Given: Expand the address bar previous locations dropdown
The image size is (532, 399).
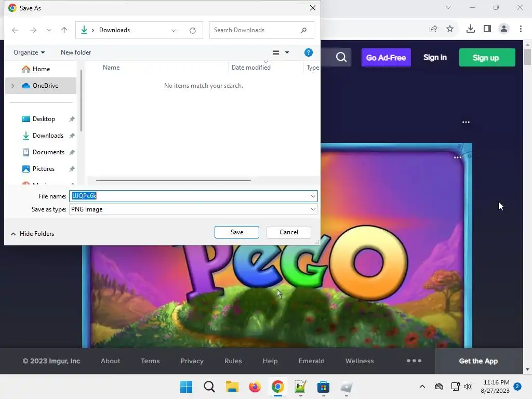Looking at the screenshot, I should pyautogui.click(x=174, y=30).
